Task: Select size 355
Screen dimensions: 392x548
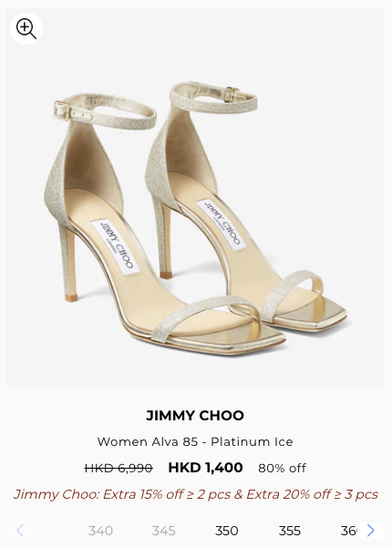Action: [289, 531]
